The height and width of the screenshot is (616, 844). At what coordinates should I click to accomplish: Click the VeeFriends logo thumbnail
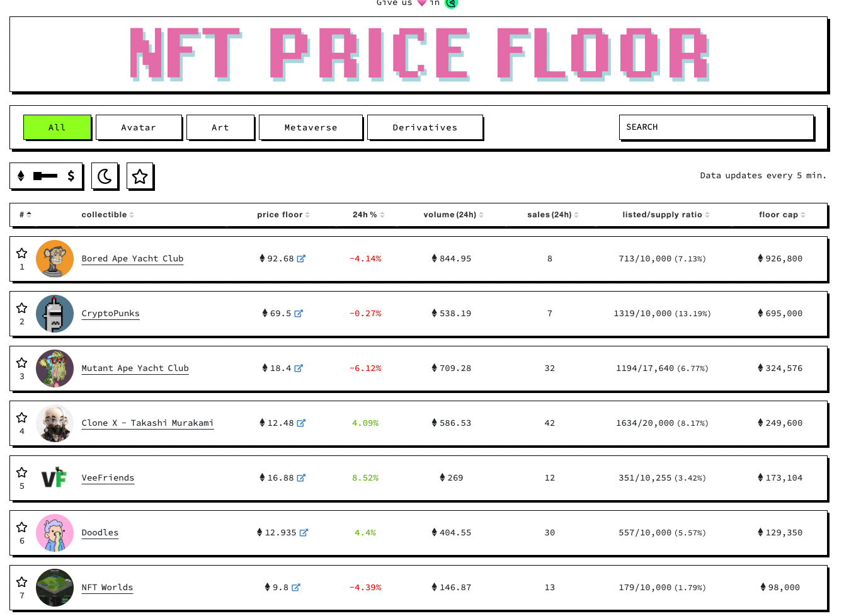[x=55, y=478]
